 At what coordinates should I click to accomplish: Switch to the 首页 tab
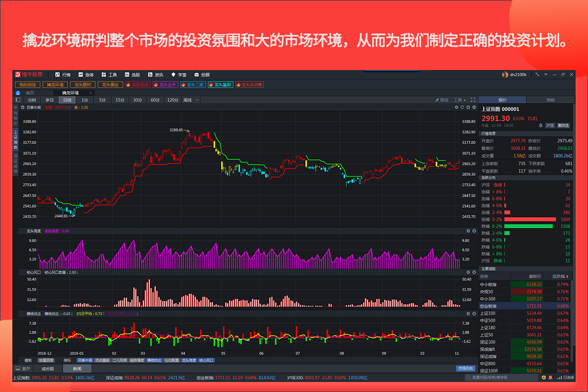[x=30, y=93]
